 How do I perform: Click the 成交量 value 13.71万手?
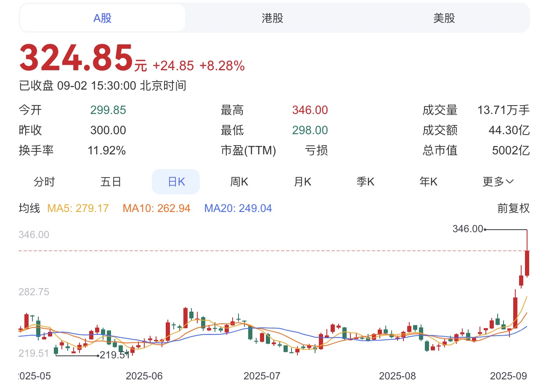[504, 110]
